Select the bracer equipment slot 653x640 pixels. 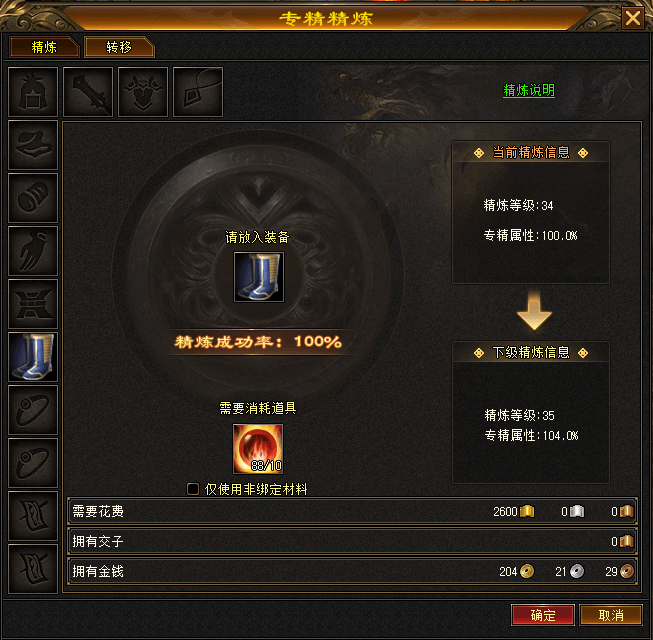[33, 198]
